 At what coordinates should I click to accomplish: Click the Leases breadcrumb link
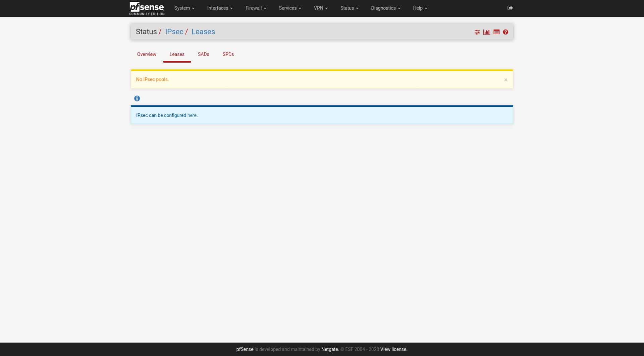coord(203,32)
